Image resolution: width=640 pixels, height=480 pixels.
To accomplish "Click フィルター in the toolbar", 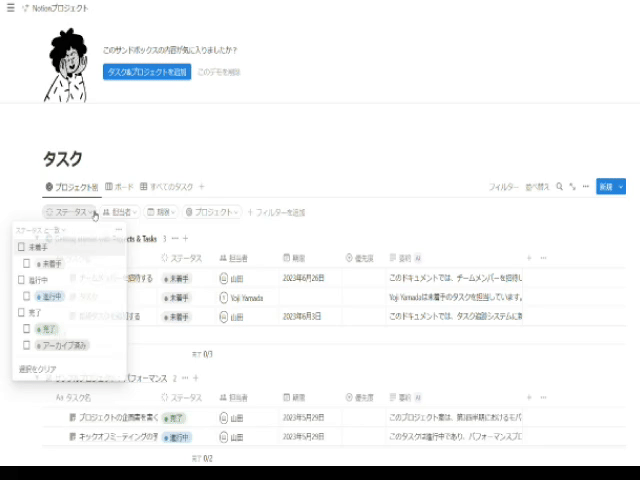I will [503, 187].
